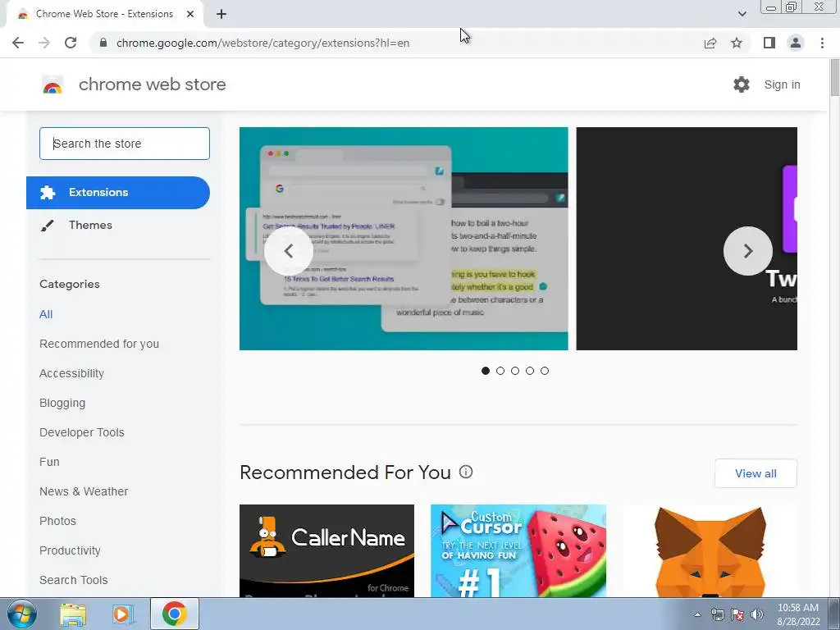Open the LINER featured banner

coord(404,239)
